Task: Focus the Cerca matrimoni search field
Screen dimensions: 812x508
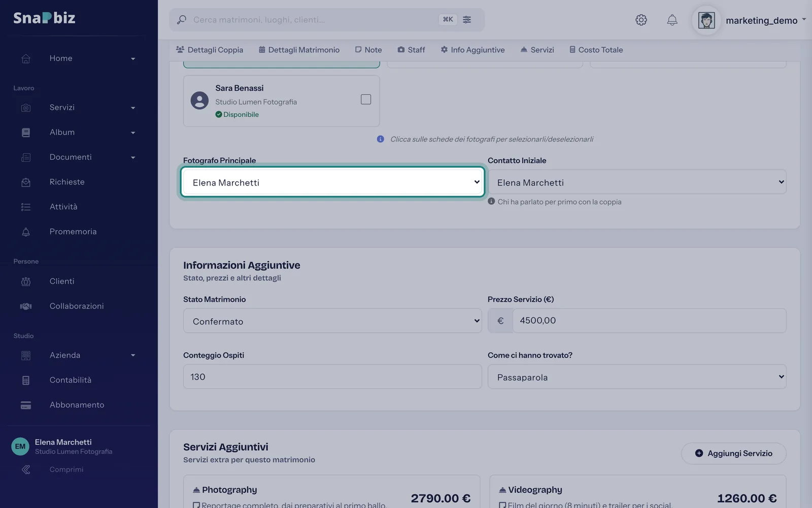Action: pyautogui.click(x=312, y=20)
